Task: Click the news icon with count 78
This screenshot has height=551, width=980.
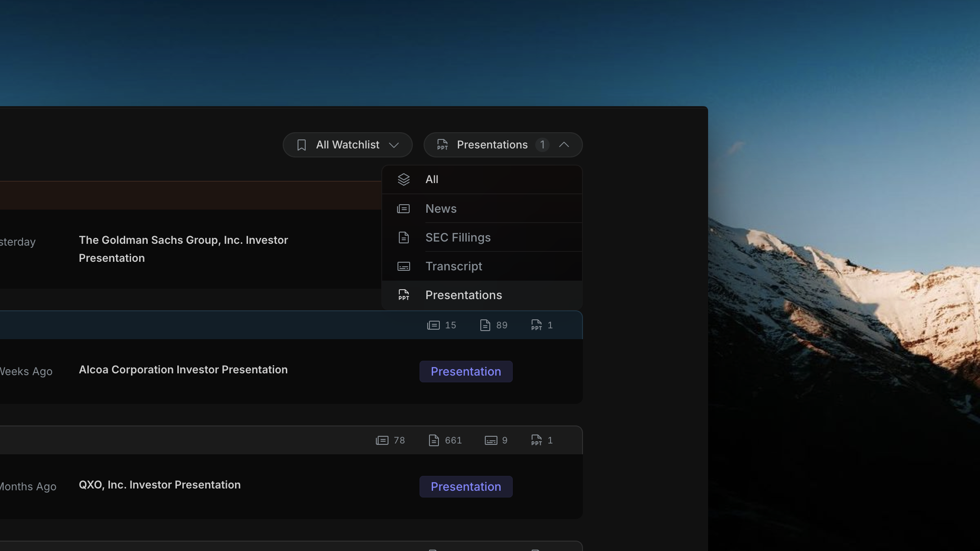Action: point(382,440)
